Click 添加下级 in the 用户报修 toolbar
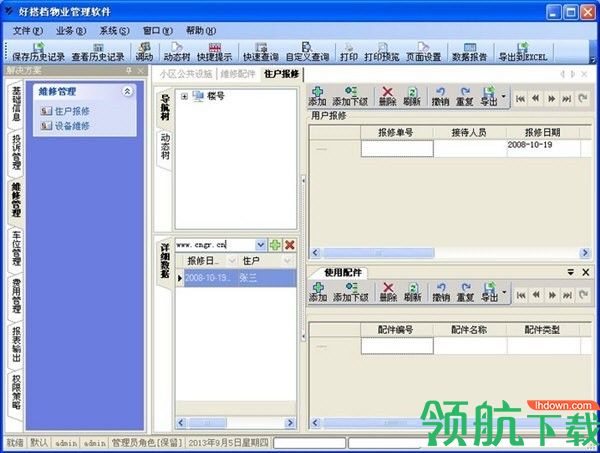The height and width of the screenshot is (453, 600). (350, 96)
